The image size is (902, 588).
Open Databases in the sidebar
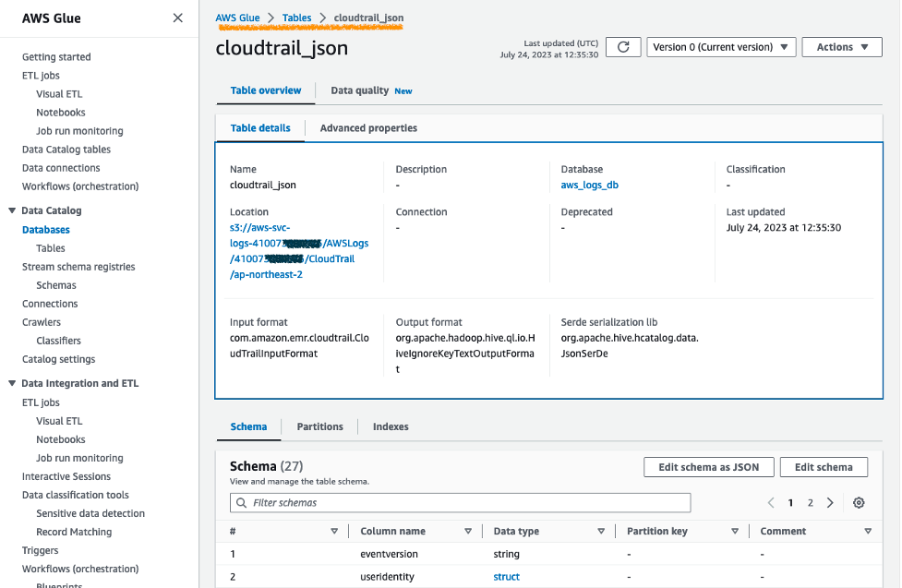[46, 230]
